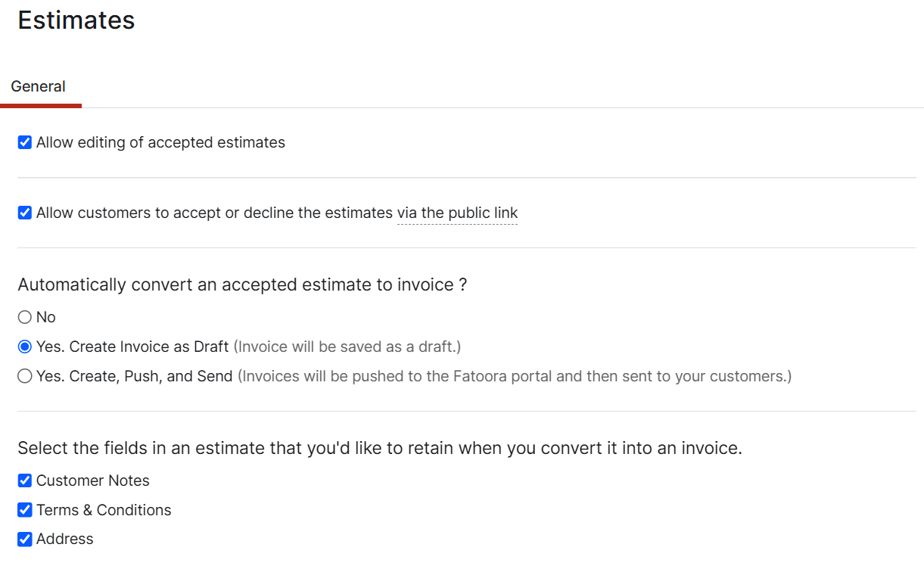Select the Create, Push, and Send radio button

(25, 376)
